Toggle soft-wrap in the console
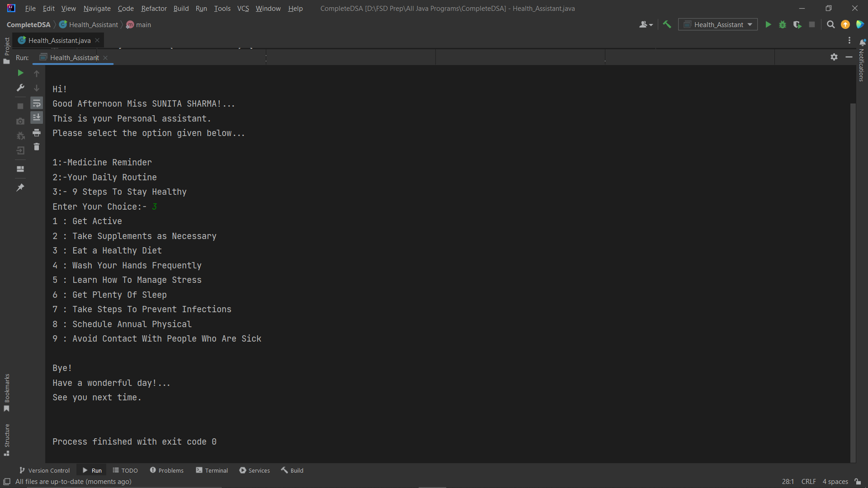The image size is (868, 488). click(37, 103)
